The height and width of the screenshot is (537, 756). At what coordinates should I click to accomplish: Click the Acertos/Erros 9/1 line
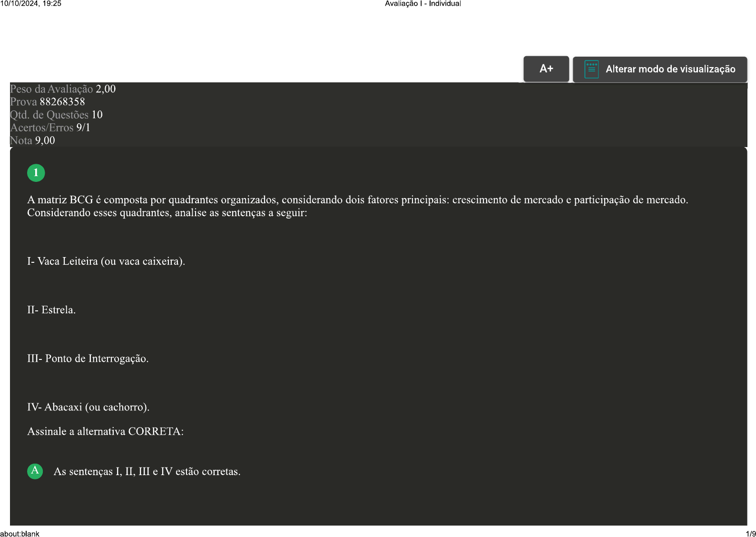pyautogui.click(x=50, y=128)
